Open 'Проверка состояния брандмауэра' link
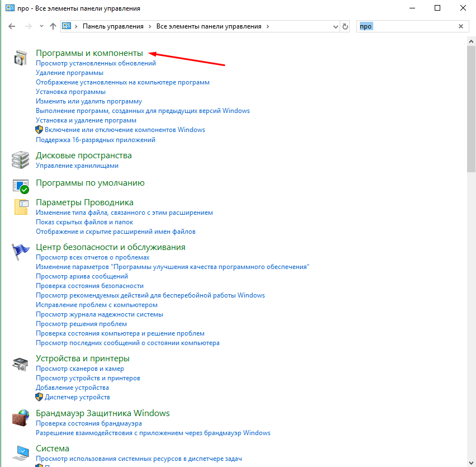The width and height of the screenshot is (476, 467). [x=89, y=423]
